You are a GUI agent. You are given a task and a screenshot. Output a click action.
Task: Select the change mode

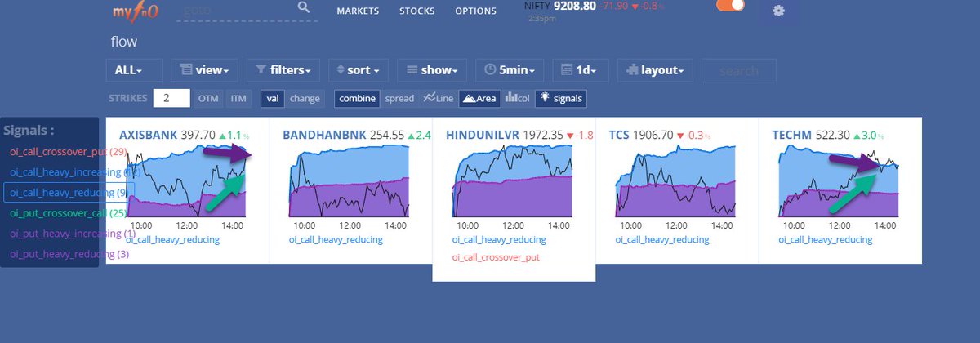305,98
